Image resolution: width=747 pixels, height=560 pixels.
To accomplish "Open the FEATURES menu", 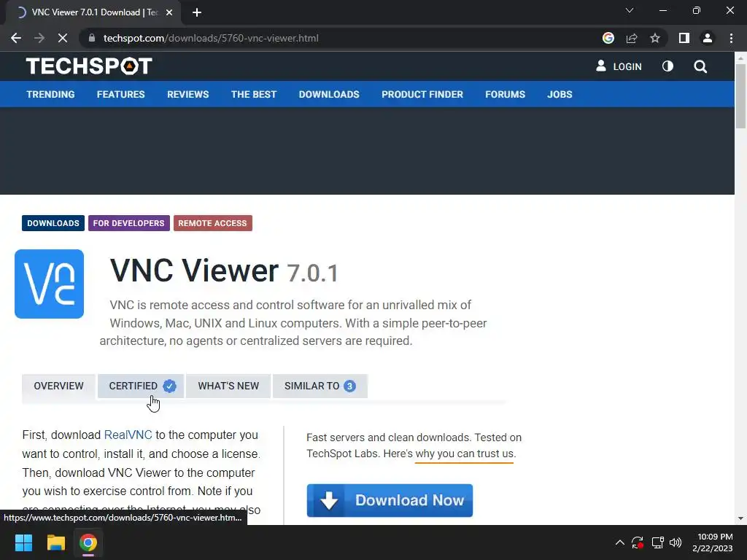I will (x=120, y=94).
